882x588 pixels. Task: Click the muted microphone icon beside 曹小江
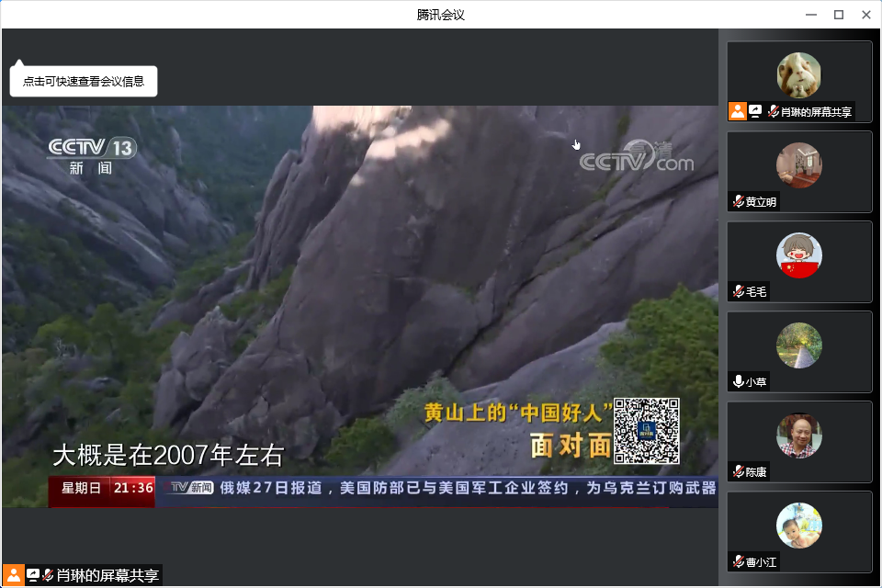(738, 562)
